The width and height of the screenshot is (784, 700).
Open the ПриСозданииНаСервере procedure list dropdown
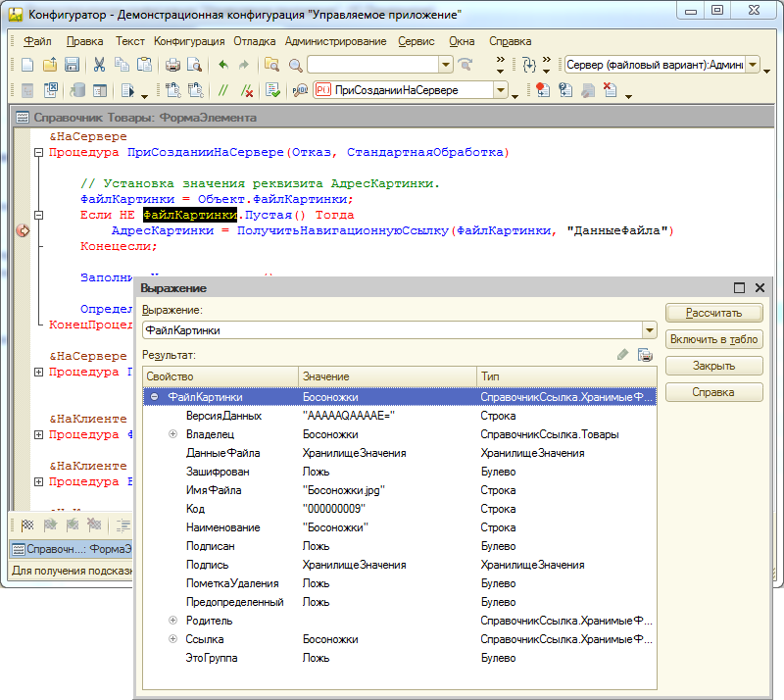click(501, 90)
